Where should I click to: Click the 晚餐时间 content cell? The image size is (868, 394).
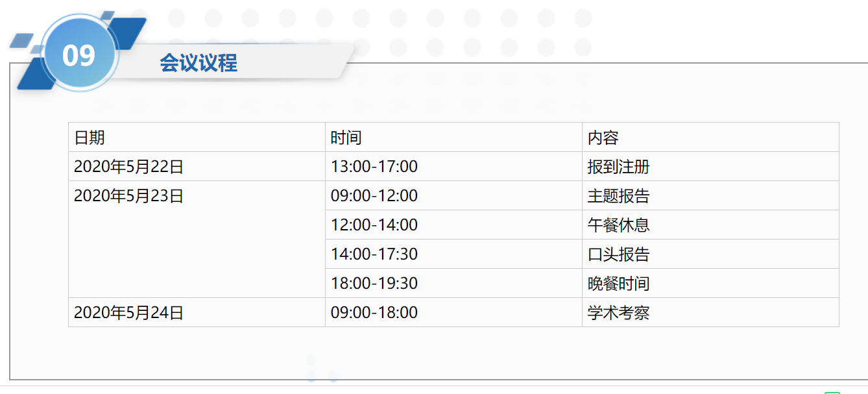pos(710,283)
